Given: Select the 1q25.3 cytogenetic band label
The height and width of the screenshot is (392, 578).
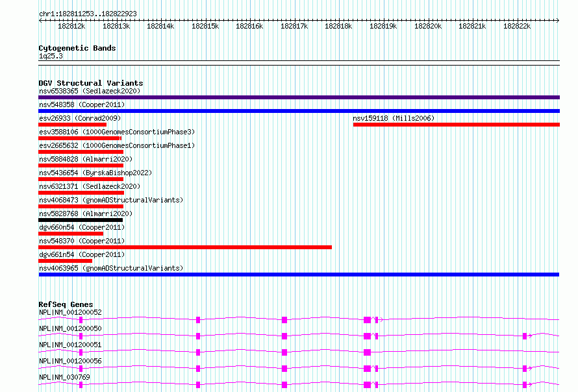Looking at the screenshot, I should click(51, 56).
